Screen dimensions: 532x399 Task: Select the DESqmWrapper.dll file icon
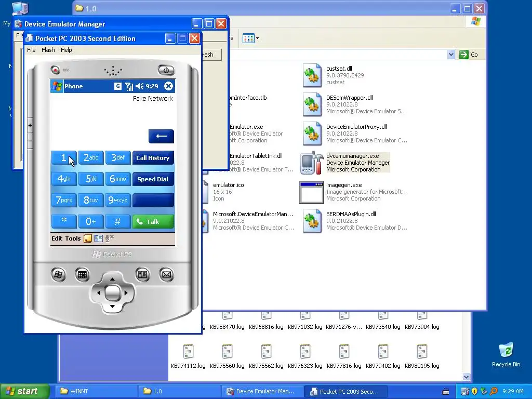pos(312,104)
